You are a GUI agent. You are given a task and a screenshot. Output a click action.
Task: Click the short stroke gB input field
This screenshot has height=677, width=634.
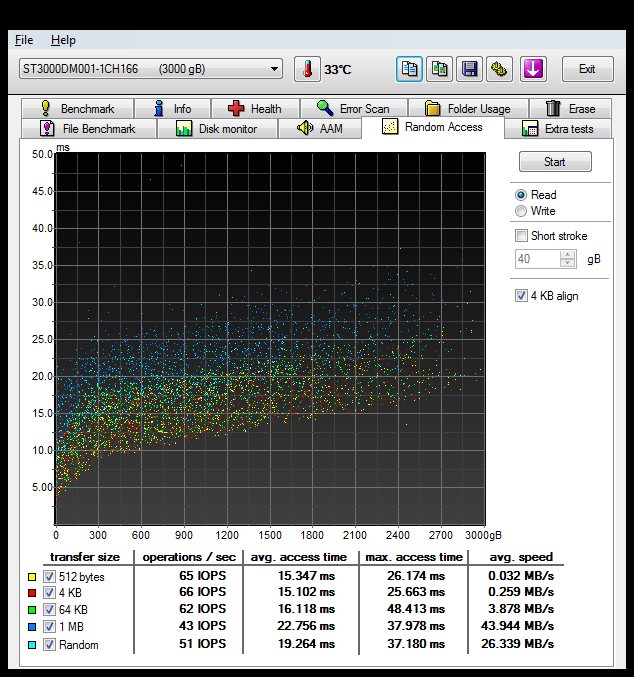tap(536, 259)
